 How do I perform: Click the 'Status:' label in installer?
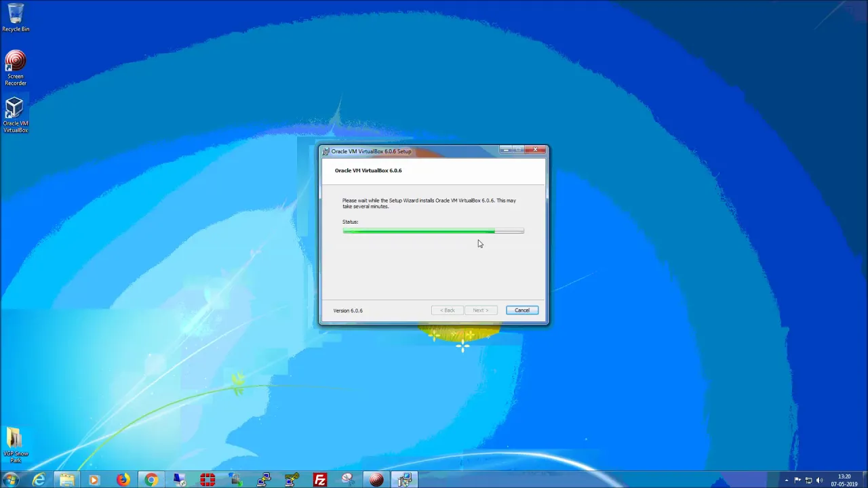coord(350,222)
